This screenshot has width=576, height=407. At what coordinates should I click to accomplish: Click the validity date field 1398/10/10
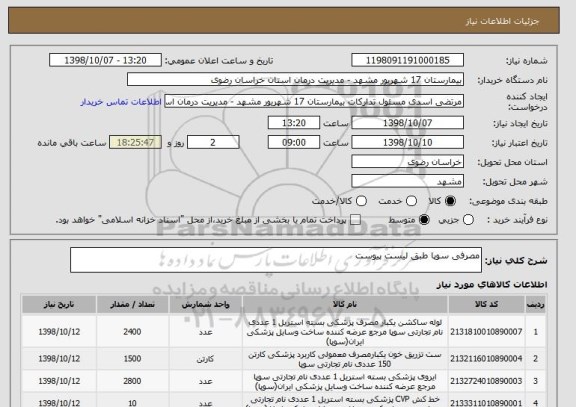tap(407, 142)
